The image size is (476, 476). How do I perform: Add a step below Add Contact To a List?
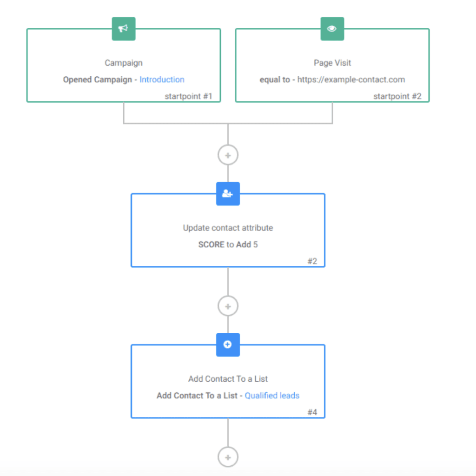coord(228,456)
